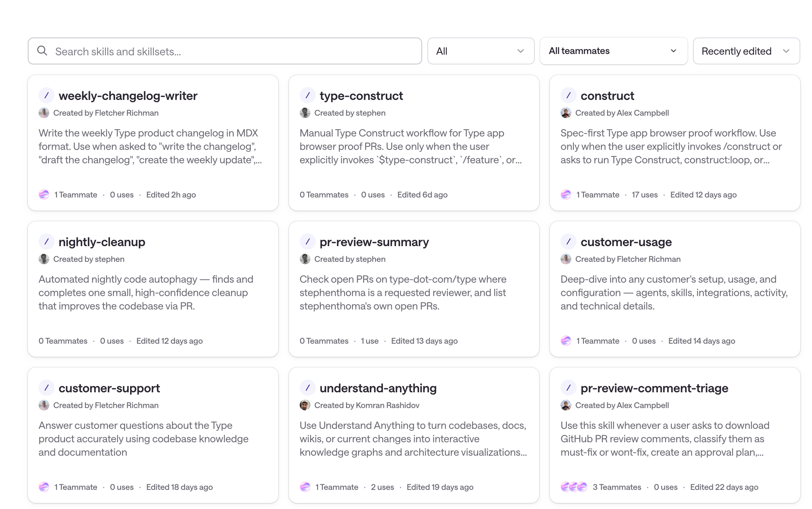The height and width of the screenshot is (509, 812).
Task: Open the pr-review-comment-triage skill title
Action: [654, 388]
